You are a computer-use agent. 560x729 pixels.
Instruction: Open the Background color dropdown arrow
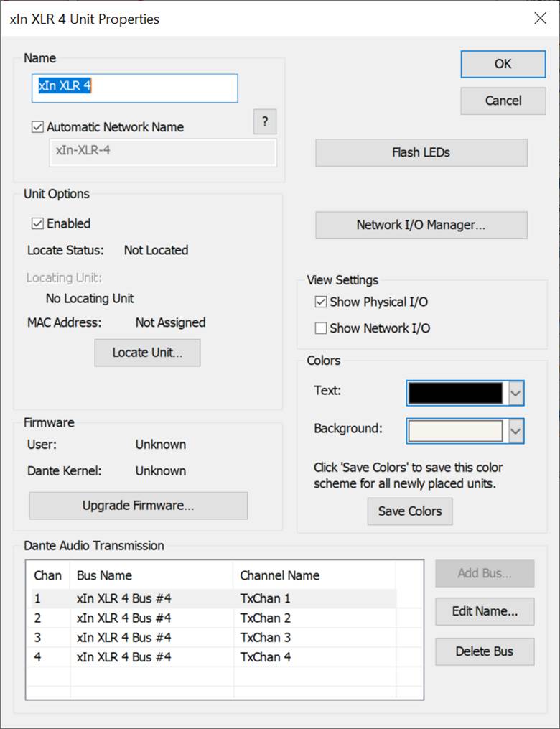pyautogui.click(x=515, y=431)
